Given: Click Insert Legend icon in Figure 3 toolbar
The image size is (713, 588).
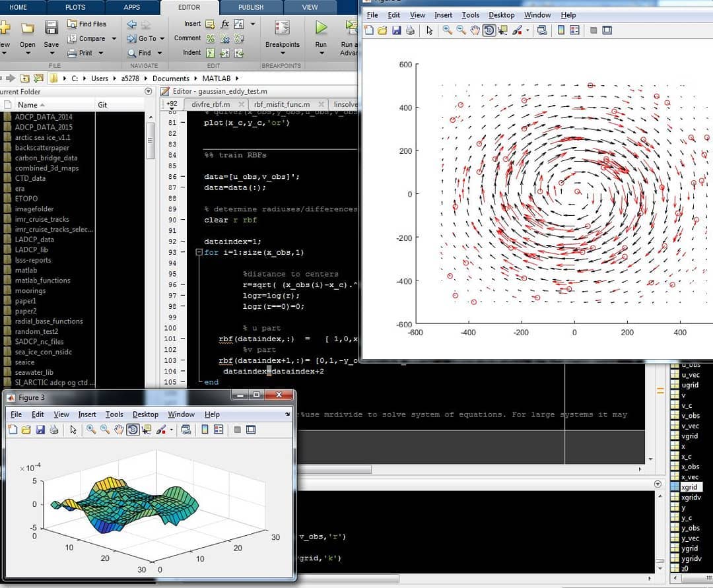Looking at the screenshot, I should click(219, 430).
